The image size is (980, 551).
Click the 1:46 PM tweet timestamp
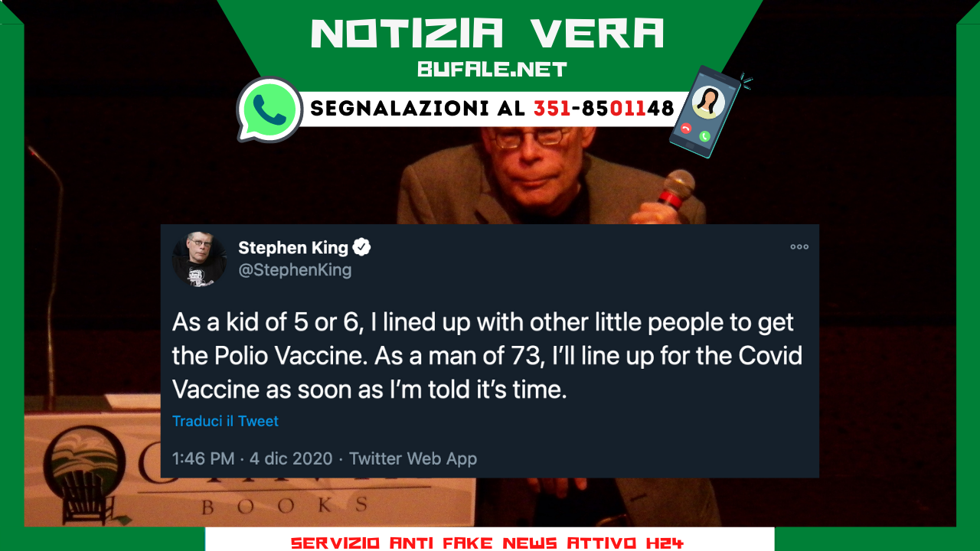pyautogui.click(x=204, y=458)
